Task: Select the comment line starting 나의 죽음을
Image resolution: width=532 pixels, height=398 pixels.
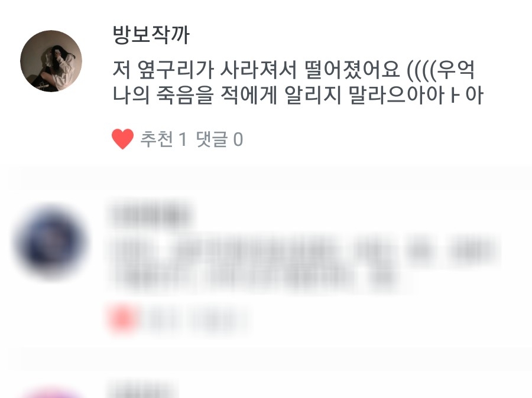Action: 298,95
